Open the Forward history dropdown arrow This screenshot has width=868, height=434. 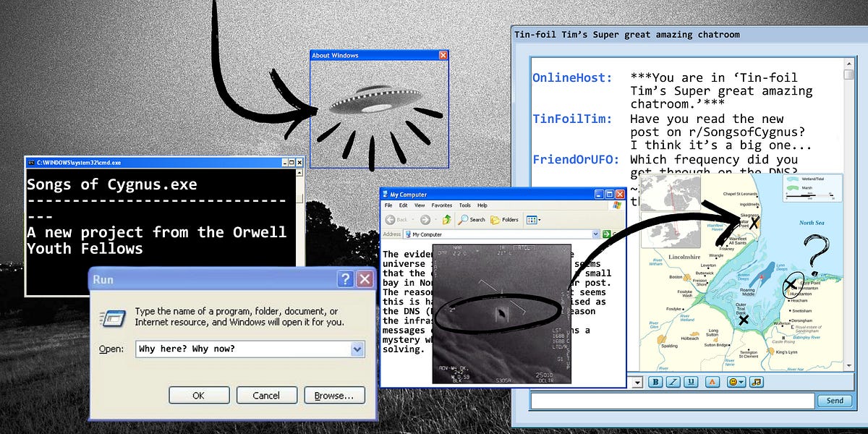click(435, 220)
